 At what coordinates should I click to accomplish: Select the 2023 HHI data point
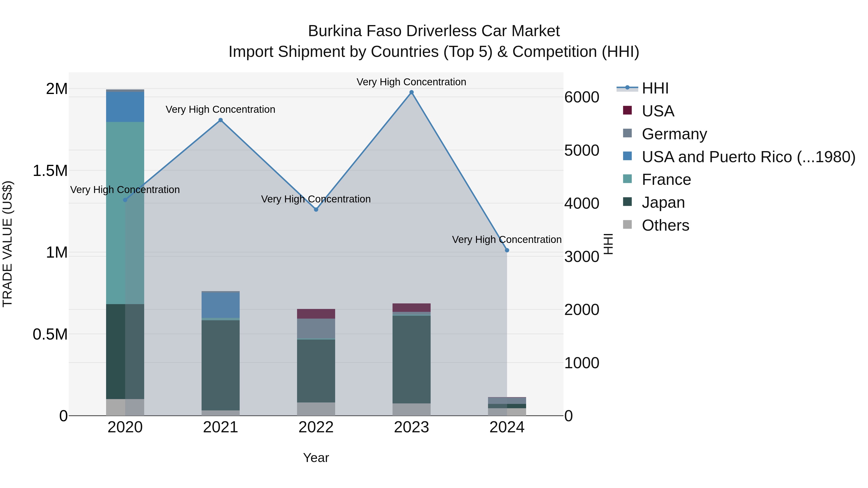pyautogui.click(x=411, y=92)
